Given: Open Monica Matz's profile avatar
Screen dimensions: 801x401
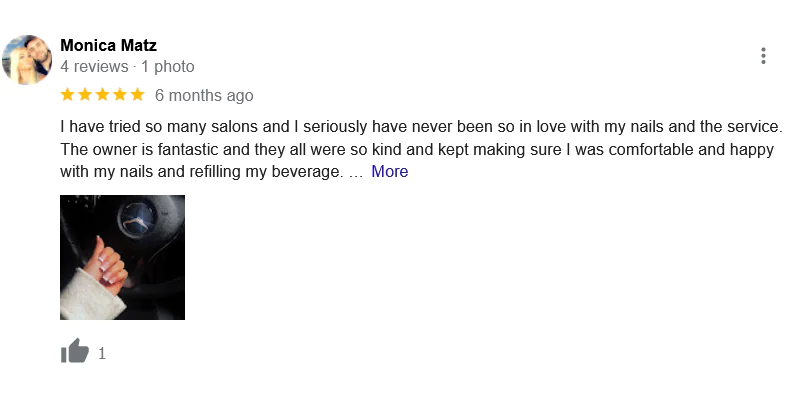Looking at the screenshot, I should coord(27,60).
